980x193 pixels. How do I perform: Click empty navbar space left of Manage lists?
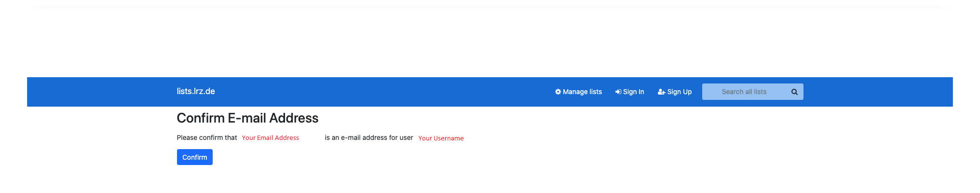386,92
